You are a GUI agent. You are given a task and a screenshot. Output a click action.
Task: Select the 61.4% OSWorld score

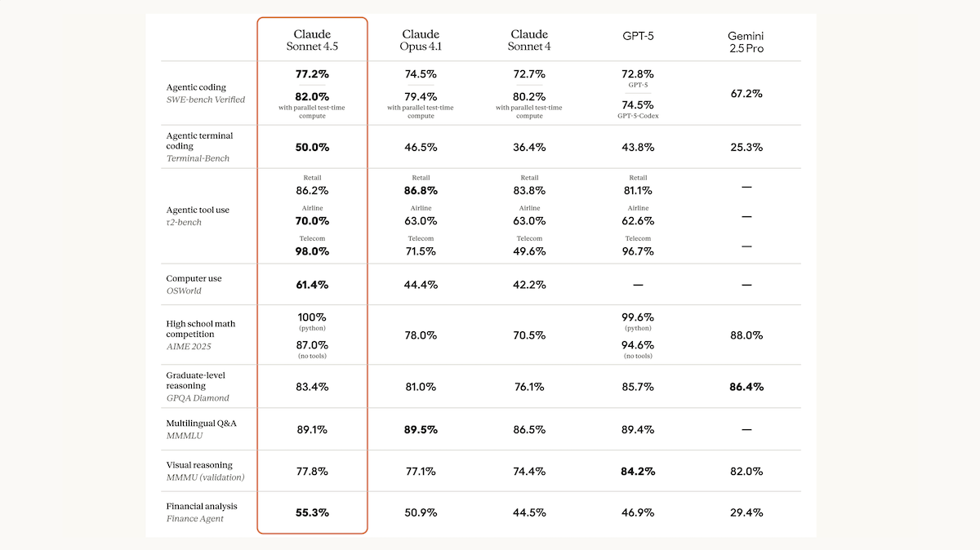click(x=312, y=285)
